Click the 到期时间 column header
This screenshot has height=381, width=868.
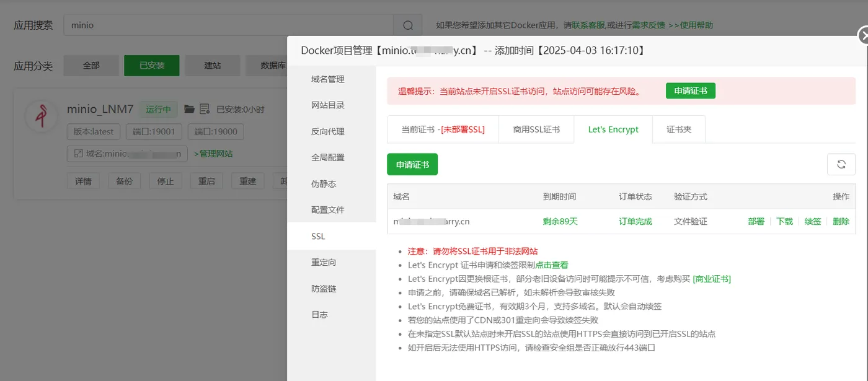point(559,196)
